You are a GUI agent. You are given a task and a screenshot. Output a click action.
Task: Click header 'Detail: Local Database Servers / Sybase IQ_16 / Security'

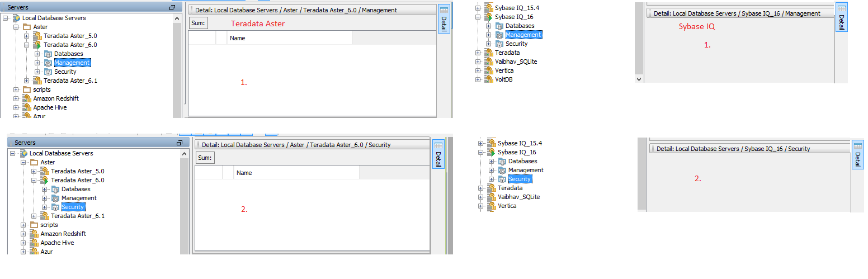point(733,149)
